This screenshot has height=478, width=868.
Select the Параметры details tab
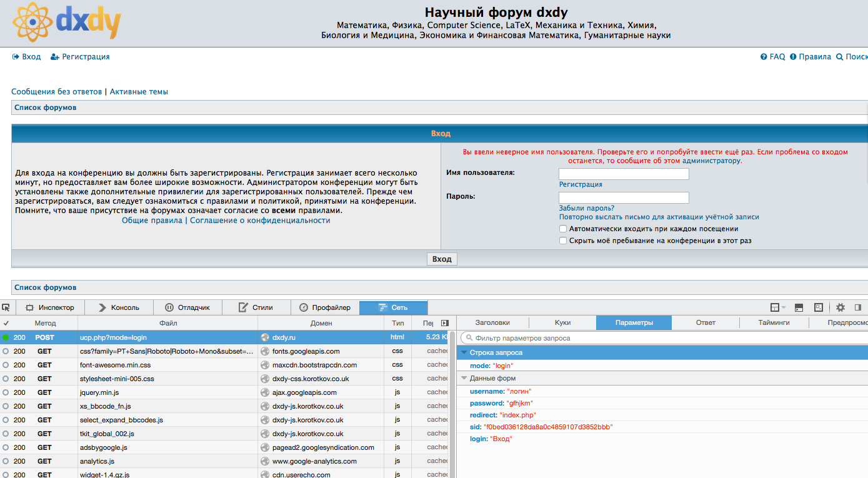click(634, 323)
